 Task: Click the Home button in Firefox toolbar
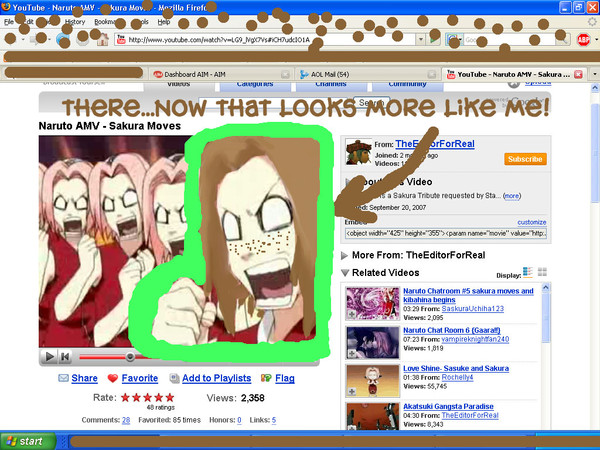(102, 39)
